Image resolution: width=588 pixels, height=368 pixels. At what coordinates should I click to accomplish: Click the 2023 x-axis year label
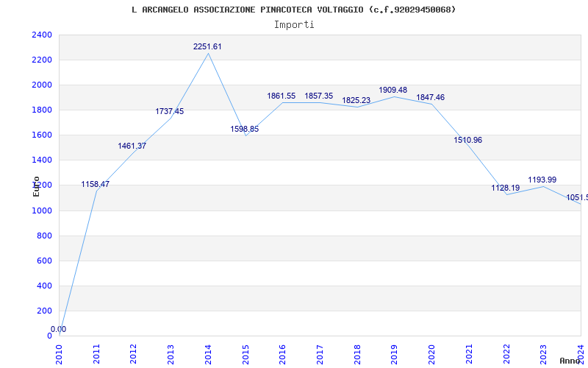(x=544, y=354)
